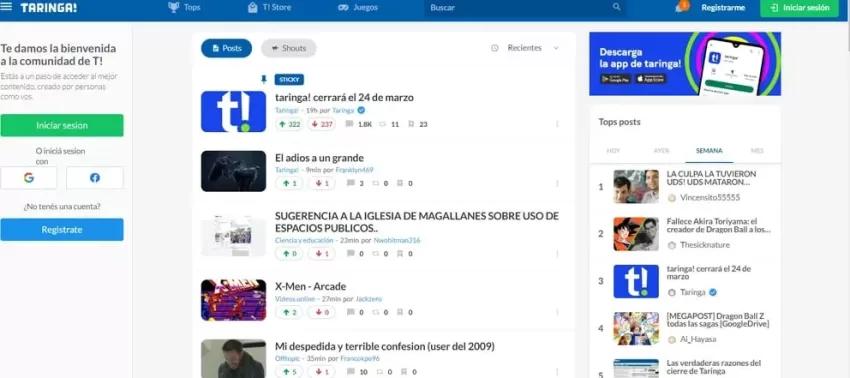Downvote the 'SUGERENCIA A LA IGLESIA' post
The width and height of the screenshot is (850, 378).
(x=322, y=253)
